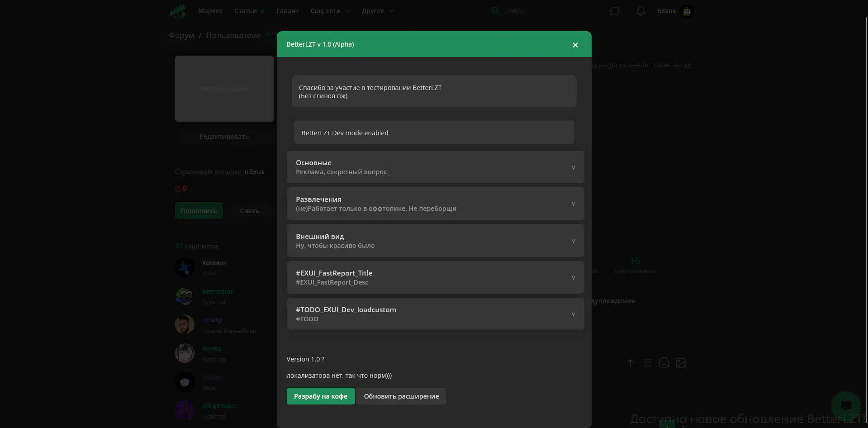Focus the Поиск search field
The height and width of the screenshot is (428, 868).
click(543, 11)
